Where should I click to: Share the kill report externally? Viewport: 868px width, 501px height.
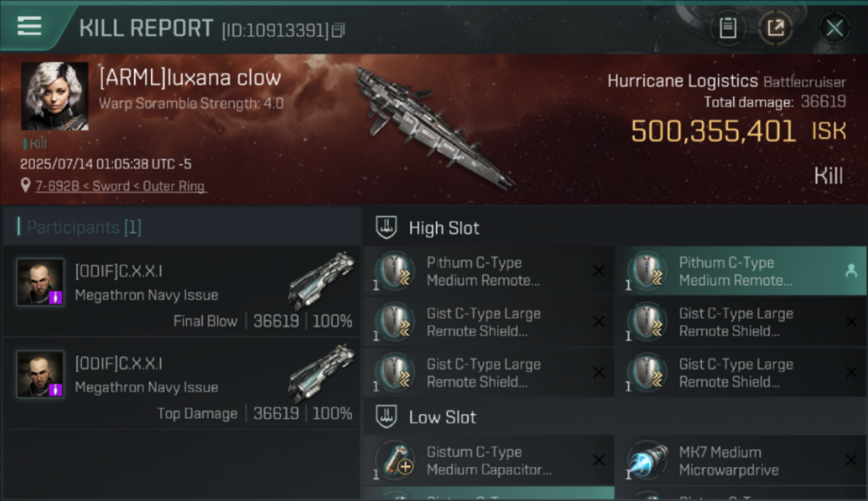coord(775,28)
